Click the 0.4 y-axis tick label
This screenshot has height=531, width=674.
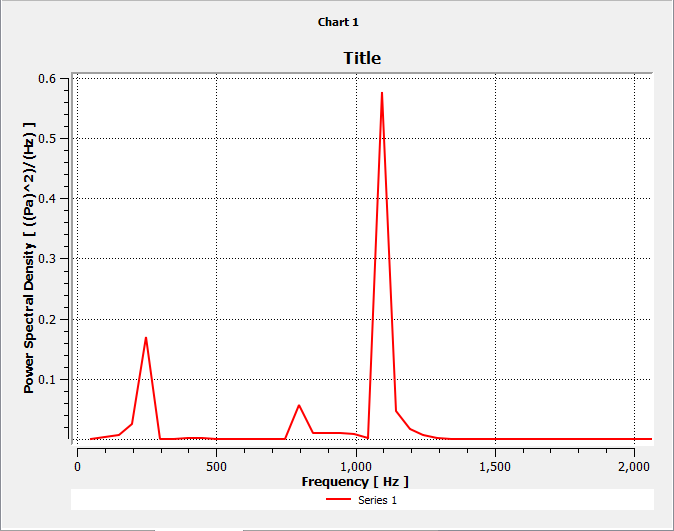point(47,199)
